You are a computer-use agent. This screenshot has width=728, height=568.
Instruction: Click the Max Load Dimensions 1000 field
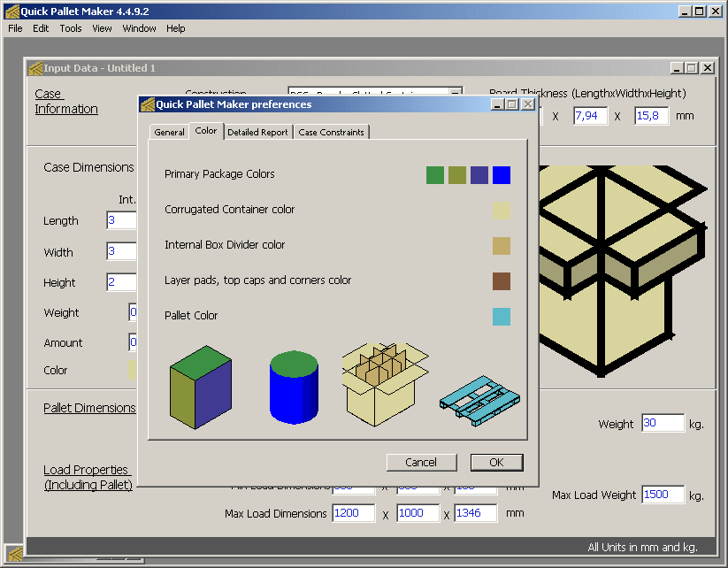click(418, 513)
